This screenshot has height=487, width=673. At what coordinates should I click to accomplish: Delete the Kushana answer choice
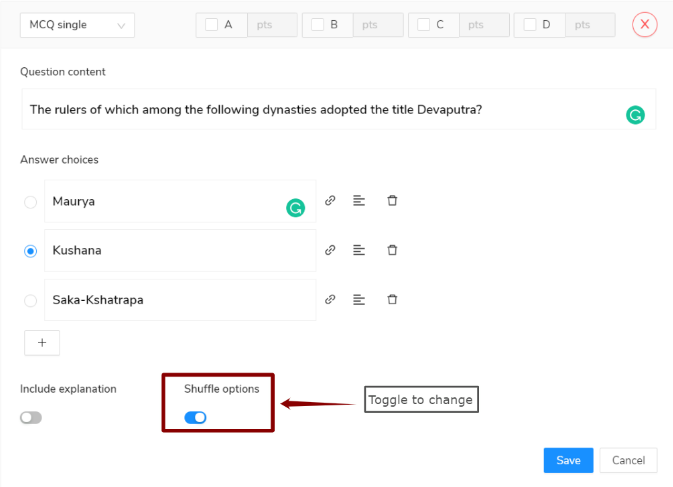tap(392, 250)
